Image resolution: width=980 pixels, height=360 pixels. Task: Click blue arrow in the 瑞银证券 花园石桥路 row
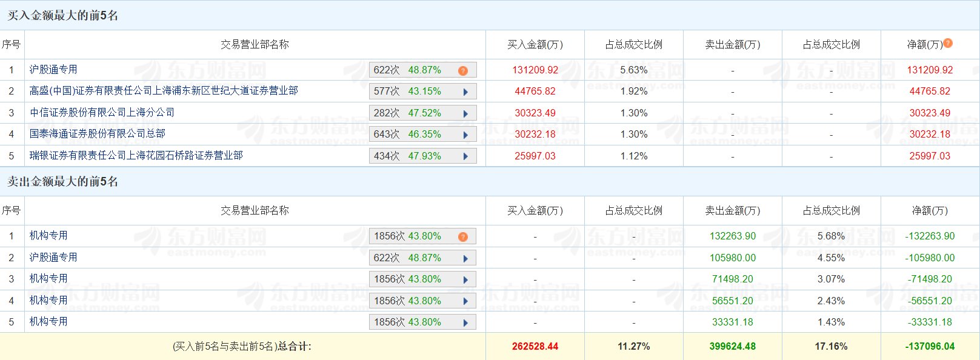pyautogui.click(x=465, y=156)
